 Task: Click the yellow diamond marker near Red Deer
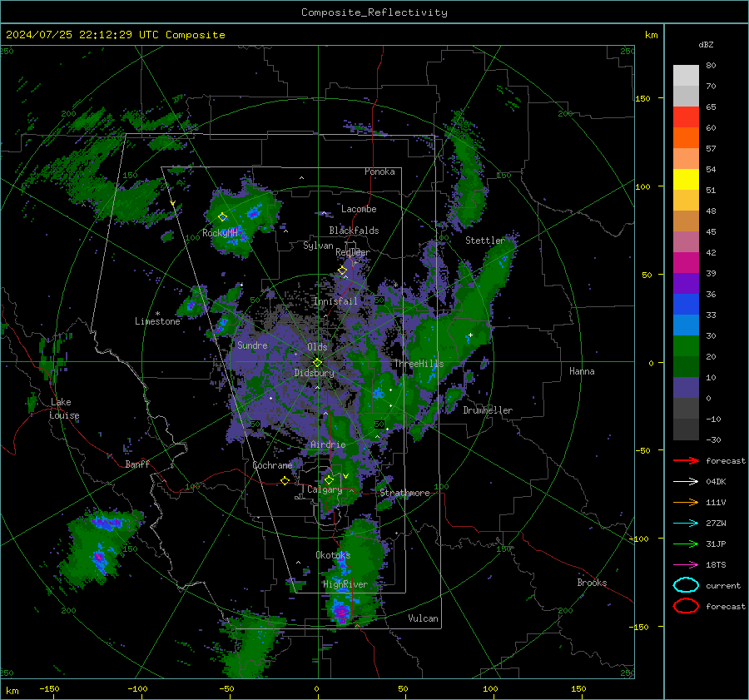[342, 271]
